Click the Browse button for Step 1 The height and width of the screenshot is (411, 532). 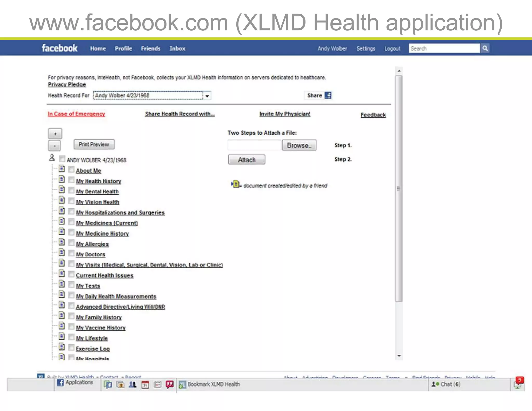pyautogui.click(x=299, y=145)
